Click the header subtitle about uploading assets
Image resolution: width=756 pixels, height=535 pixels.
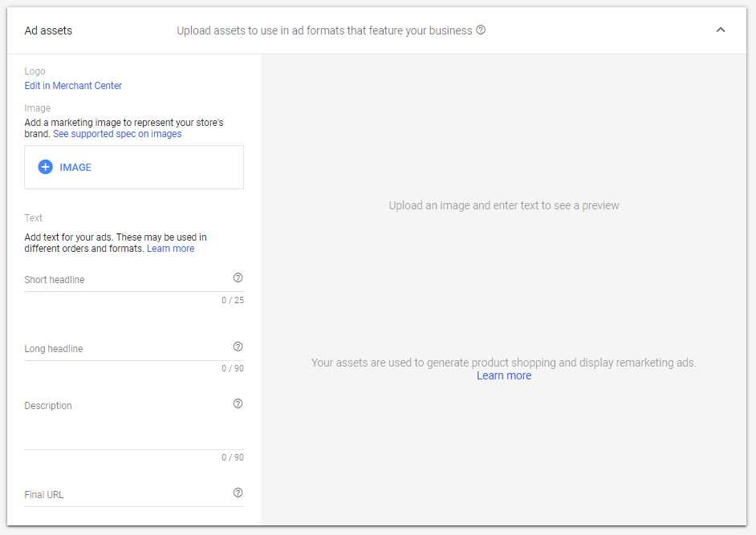click(324, 31)
